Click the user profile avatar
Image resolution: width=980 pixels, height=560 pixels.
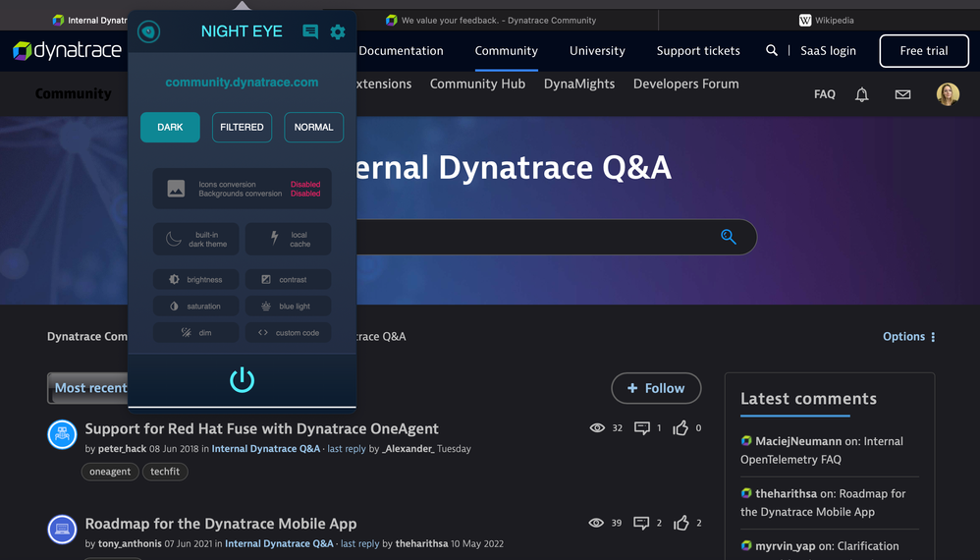coord(948,94)
